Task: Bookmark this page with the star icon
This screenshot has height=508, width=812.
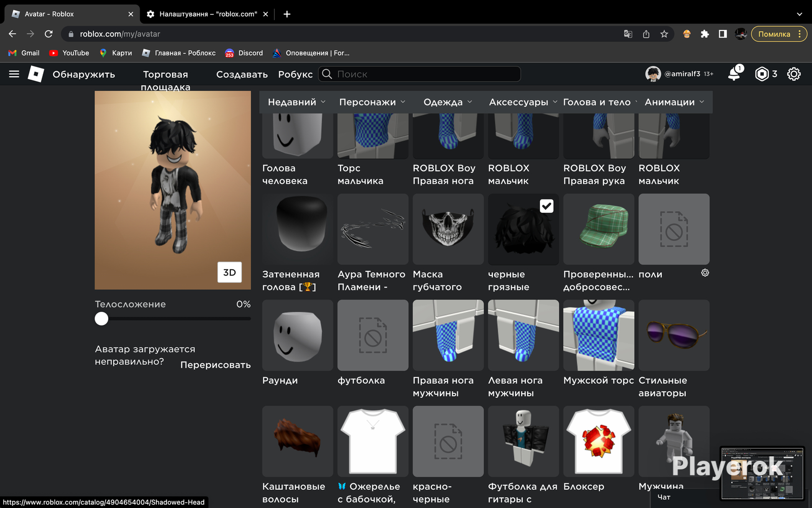Action: [664, 34]
